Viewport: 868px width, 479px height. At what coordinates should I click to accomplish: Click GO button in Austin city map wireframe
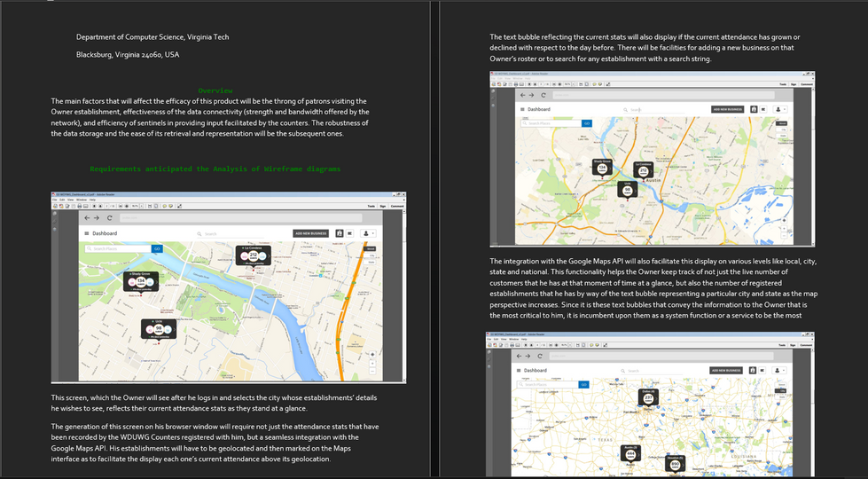click(x=587, y=123)
